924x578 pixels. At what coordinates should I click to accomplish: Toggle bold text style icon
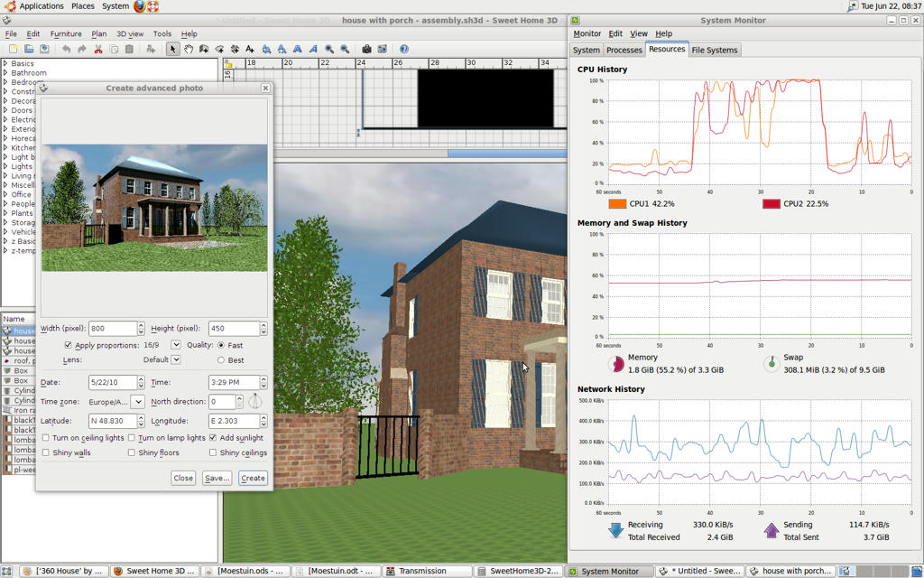tap(298, 49)
